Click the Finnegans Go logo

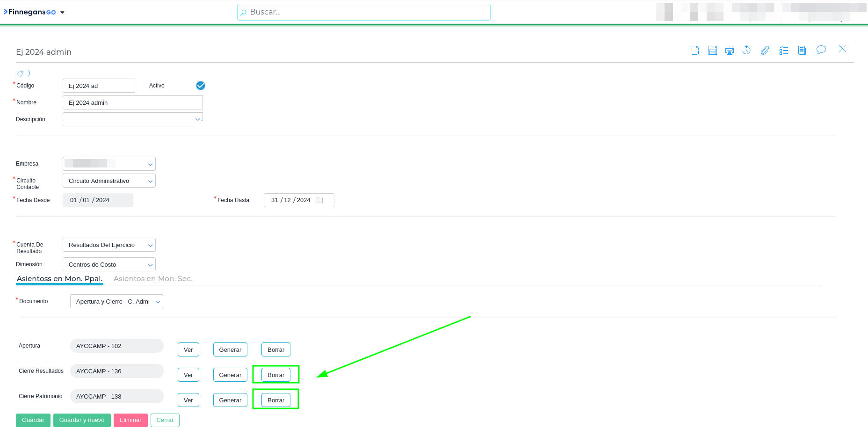coord(30,12)
